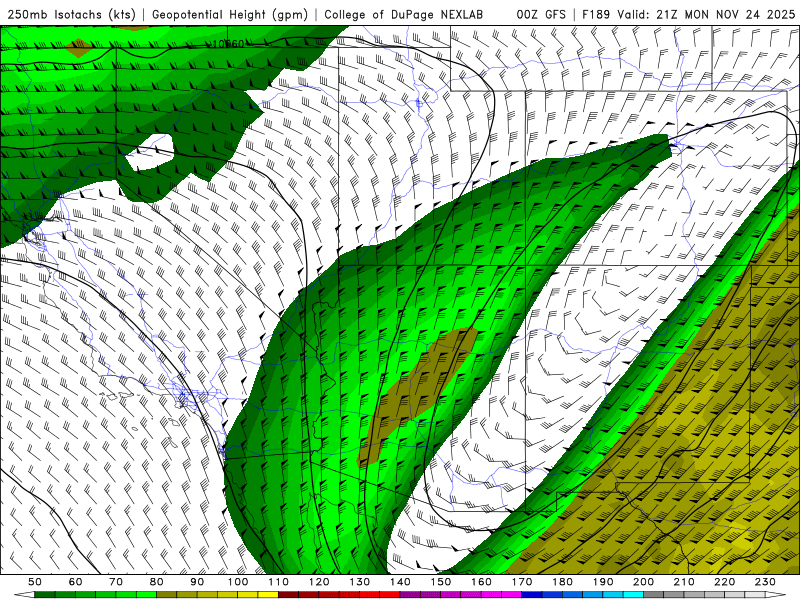
Task: Click the bright magenta swatch just before 170
Action: point(511,595)
